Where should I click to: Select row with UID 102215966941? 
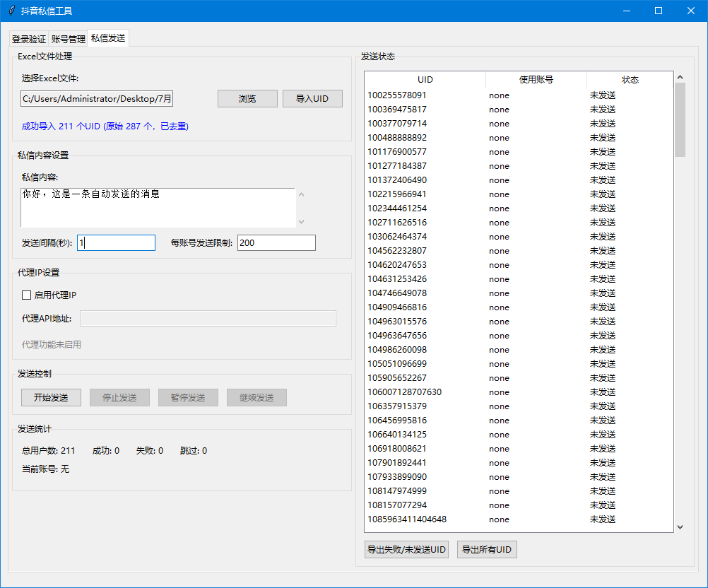click(x=519, y=194)
